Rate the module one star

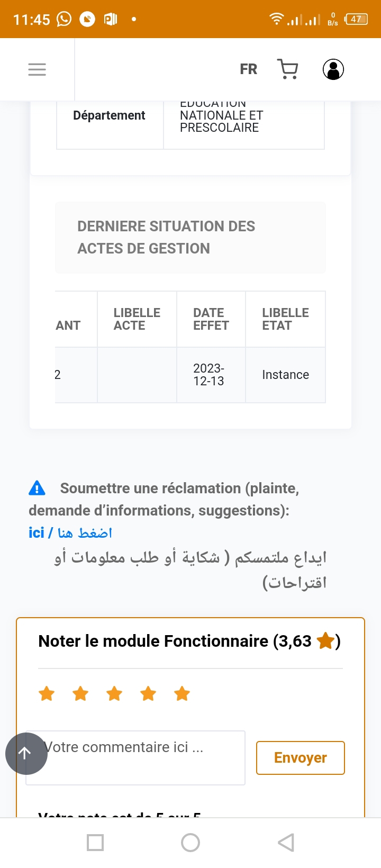click(47, 693)
